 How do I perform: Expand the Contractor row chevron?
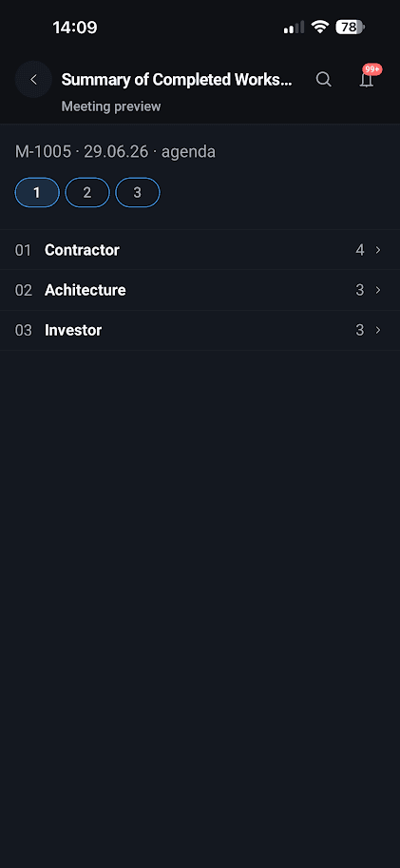coord(378,250)
